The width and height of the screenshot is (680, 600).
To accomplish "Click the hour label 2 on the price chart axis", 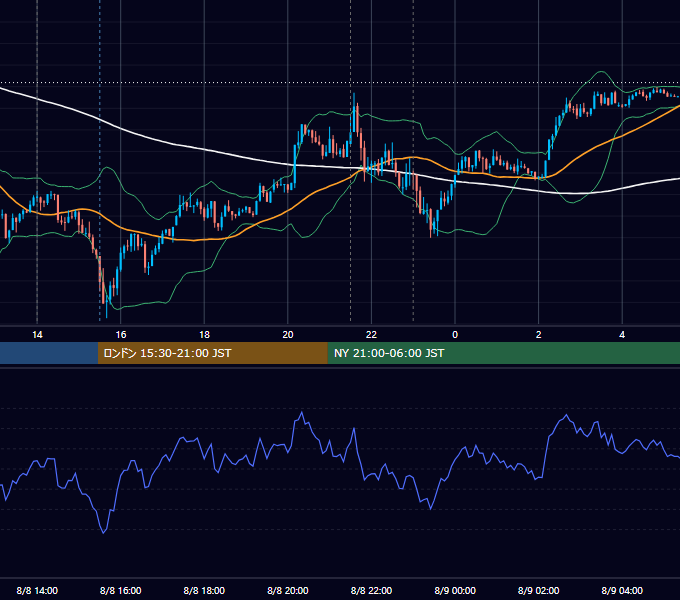I will pyautogui.click(x=539, y=335).
